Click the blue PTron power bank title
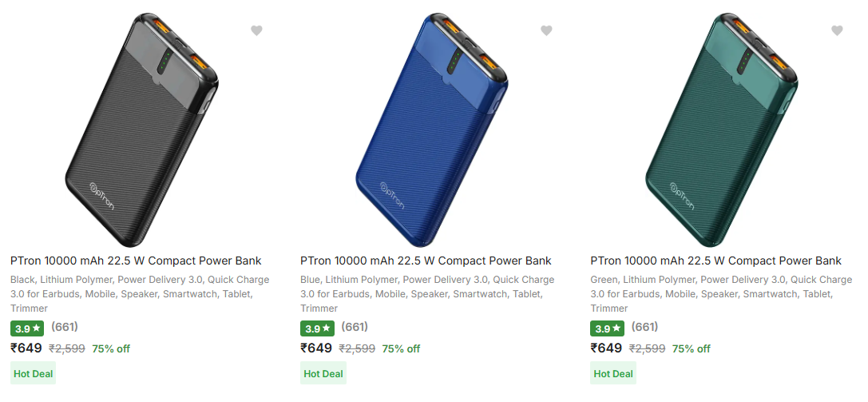The height and width of the screenshot is (402, 868). 426,261
